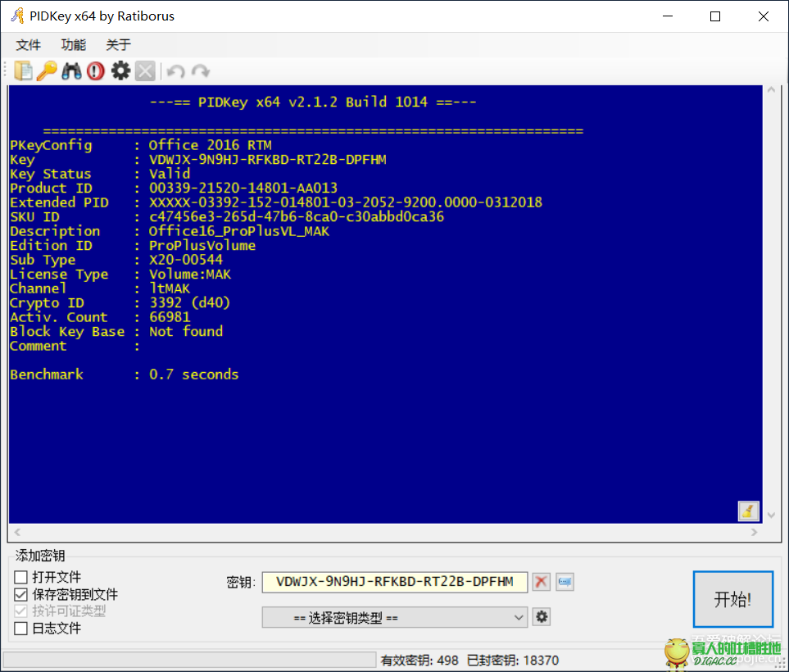Click the License Type value Volume:MAK
The height and width of the screenshot is (672, 789).
coord(190,275)
